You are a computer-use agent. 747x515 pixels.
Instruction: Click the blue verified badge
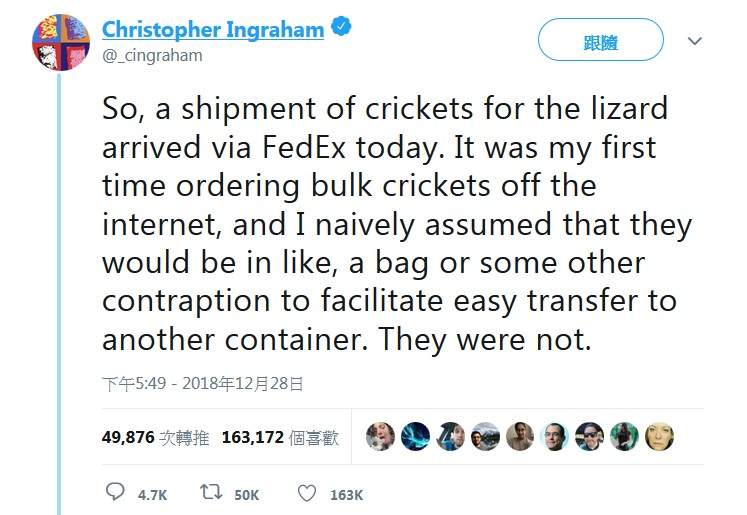[341, 29]
